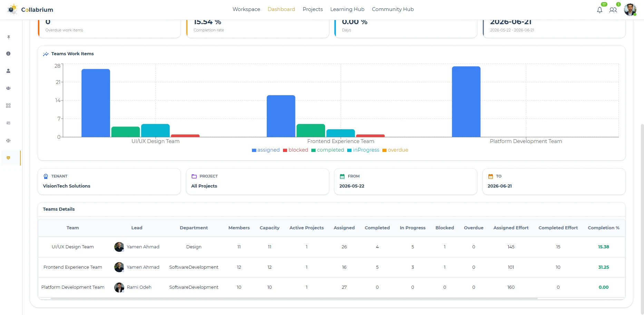Screen dimensions: 644x315
Task: Open the Projects menu item
Action: pyautogui.click(x=313, y=9)
